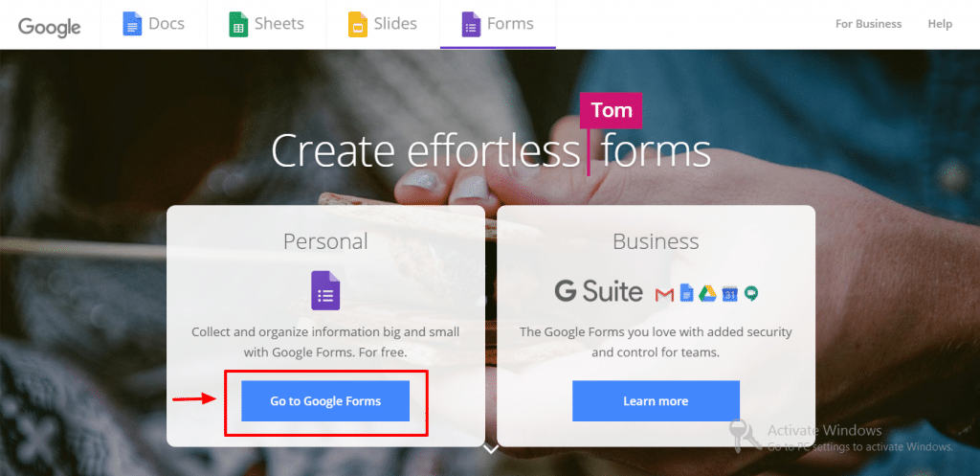Switch to the Sheets tab
This screenshot has width=980, height=476.
click(266, 24)
